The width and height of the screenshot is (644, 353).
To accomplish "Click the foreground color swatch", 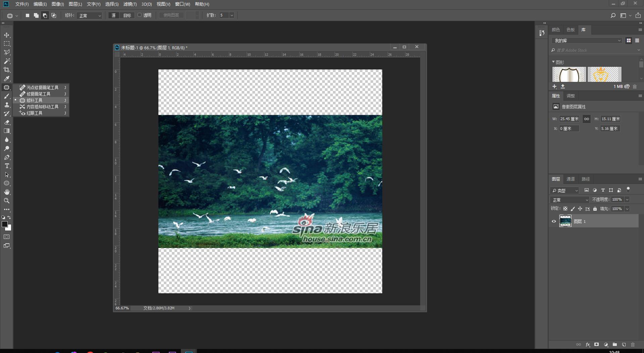I will pyautogui.click(x=5, y=224).
